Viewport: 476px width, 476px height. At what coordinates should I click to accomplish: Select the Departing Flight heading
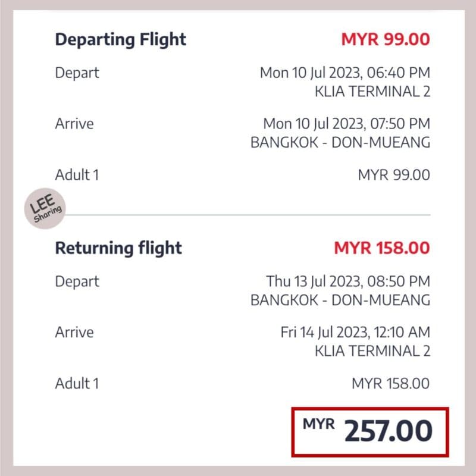tap(121, 40)
